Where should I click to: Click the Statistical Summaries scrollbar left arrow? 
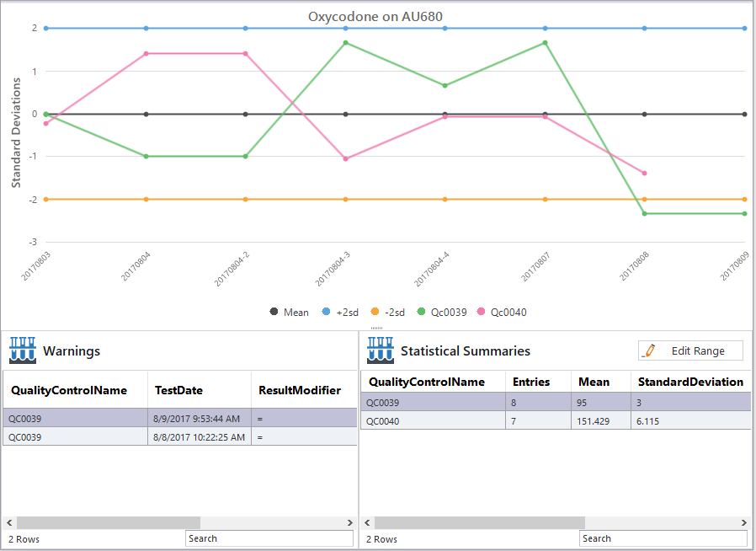(x=367, y=522)
